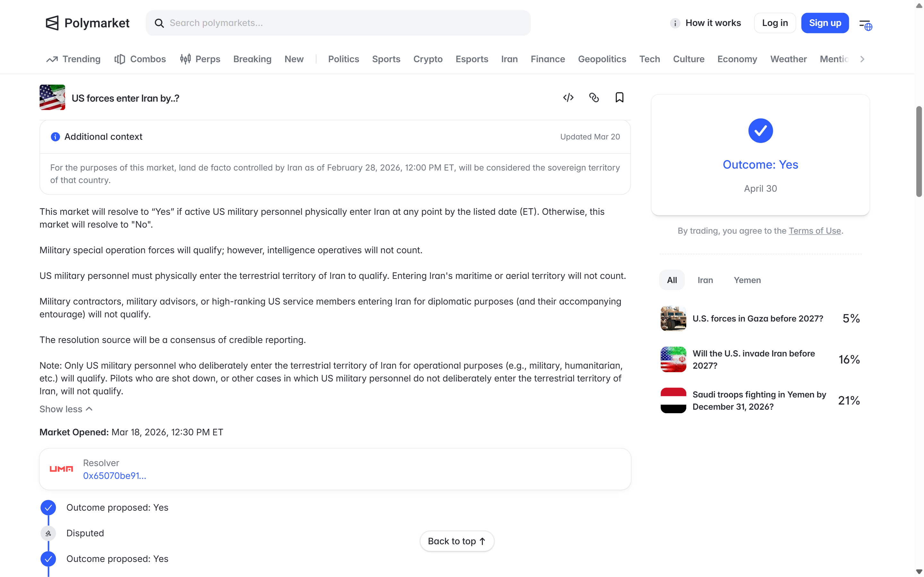Viewport: 924px width, 577px height.
Task: Copy the market link icon
Action: click(x=594, y=98)
